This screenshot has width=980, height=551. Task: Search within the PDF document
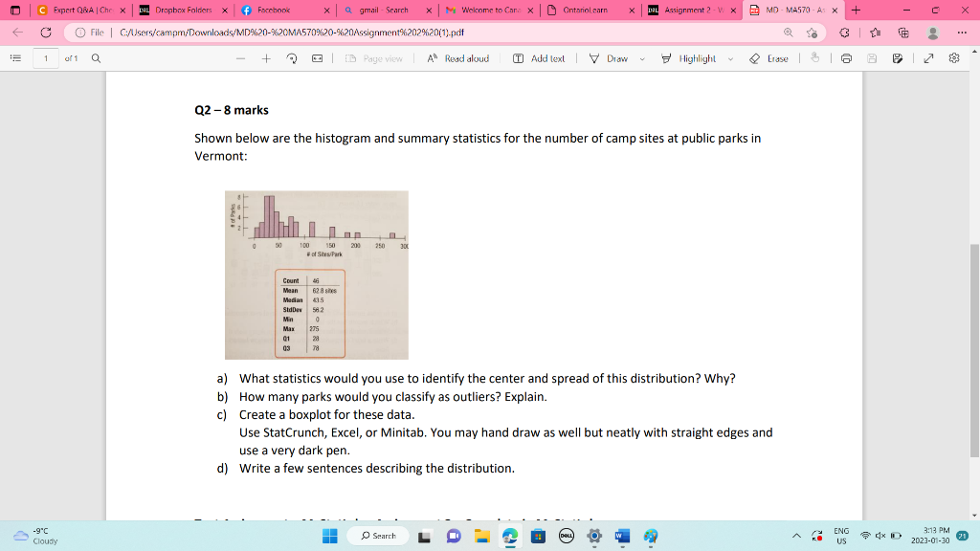click(96, 58)
